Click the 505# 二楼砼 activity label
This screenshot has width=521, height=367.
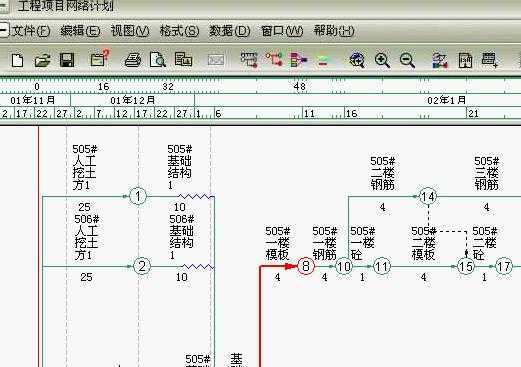click(485, 243)
